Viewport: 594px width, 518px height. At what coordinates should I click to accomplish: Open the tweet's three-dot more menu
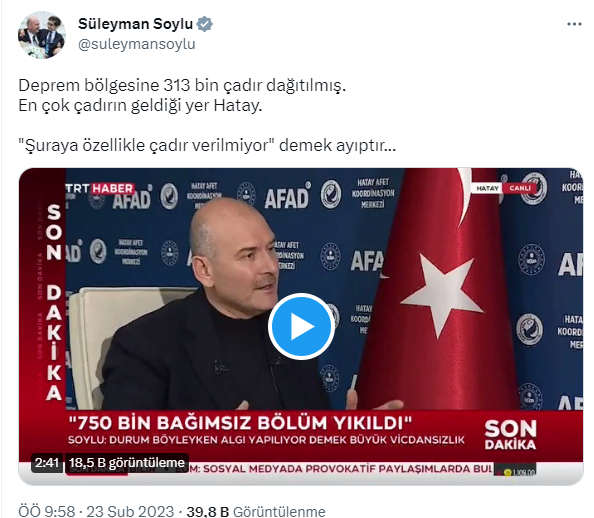574,24
